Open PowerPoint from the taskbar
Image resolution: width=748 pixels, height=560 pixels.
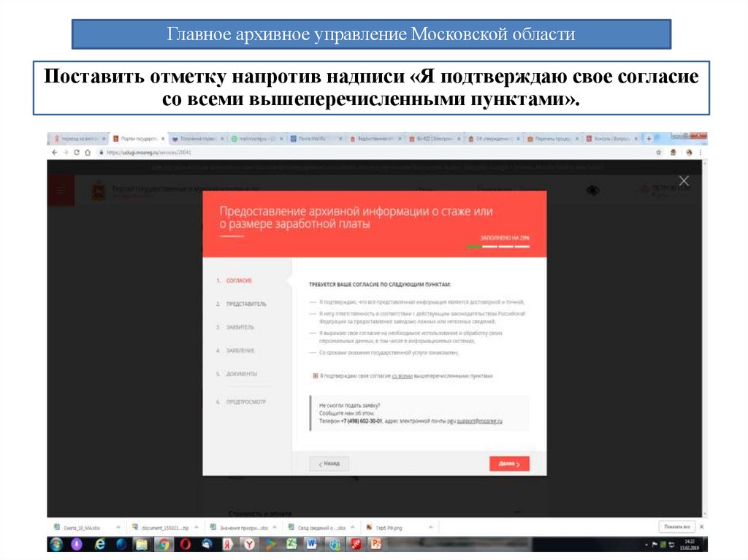376,544
